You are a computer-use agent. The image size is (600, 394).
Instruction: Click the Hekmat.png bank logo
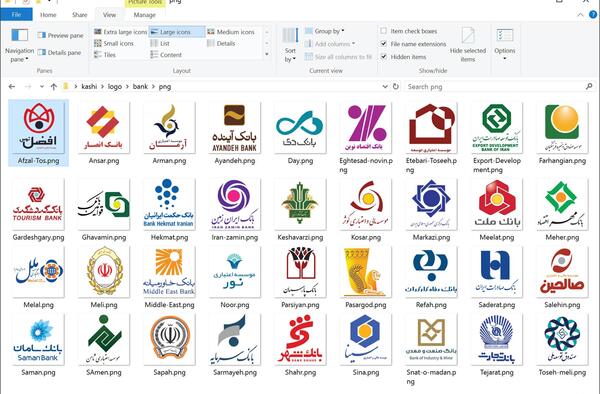click(169, 204)
